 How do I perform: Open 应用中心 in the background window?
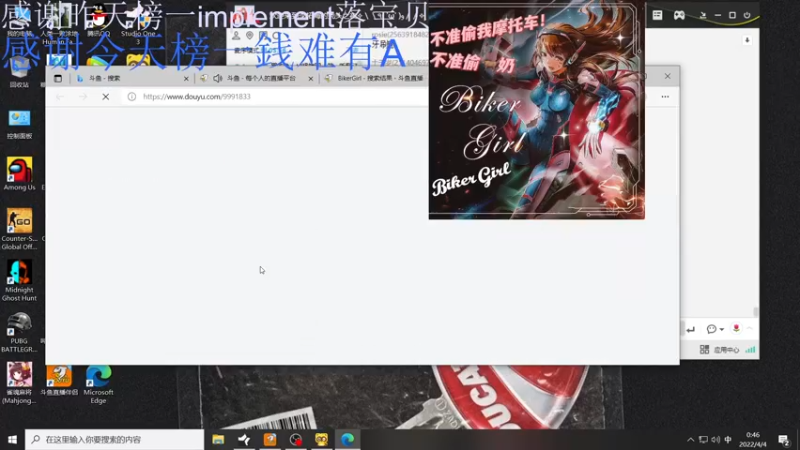tap(720, 349)
